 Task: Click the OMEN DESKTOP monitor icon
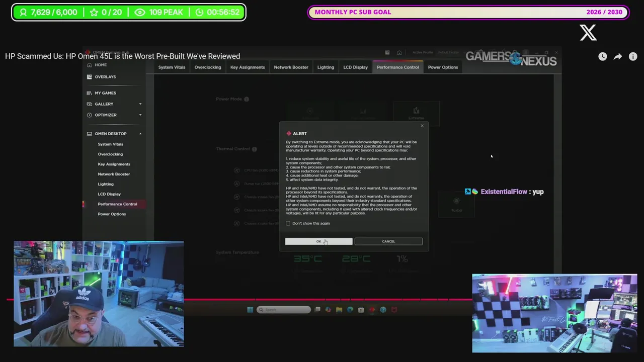click(x=89, y=134)
